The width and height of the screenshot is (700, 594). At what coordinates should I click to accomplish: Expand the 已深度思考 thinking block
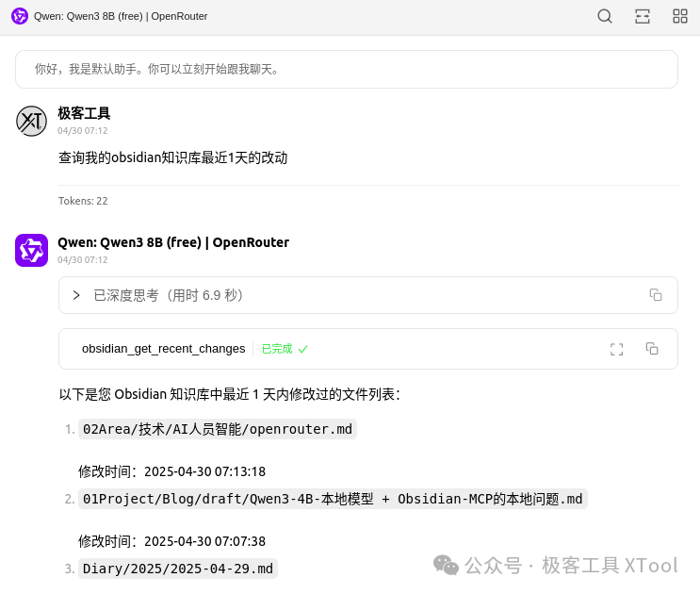(76, 295)
